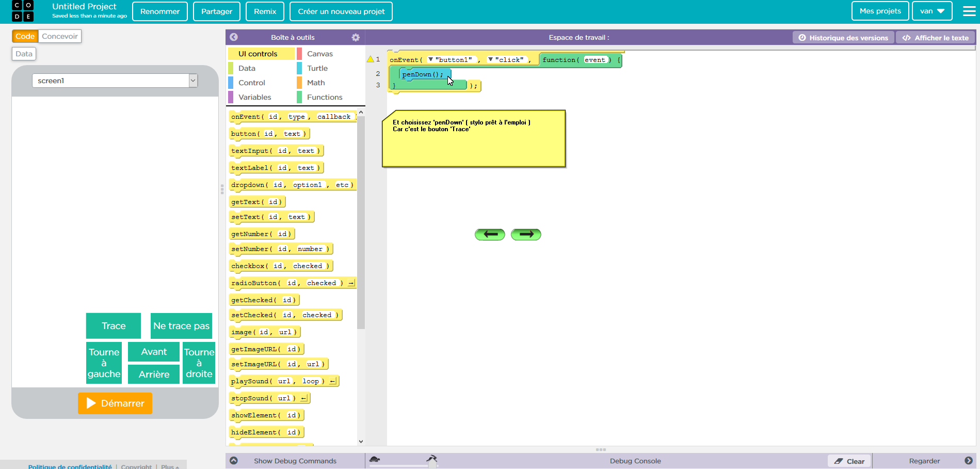Collapse the toolbox with back arrow

234,37
